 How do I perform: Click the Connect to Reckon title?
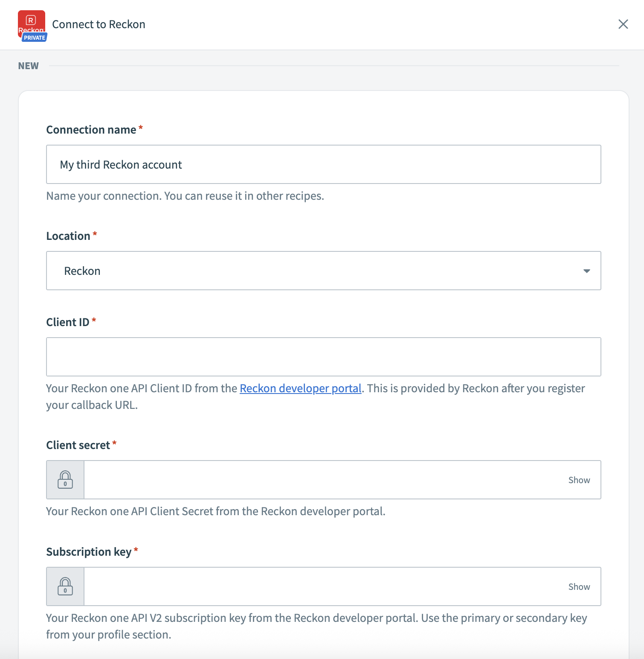(99, 24)
